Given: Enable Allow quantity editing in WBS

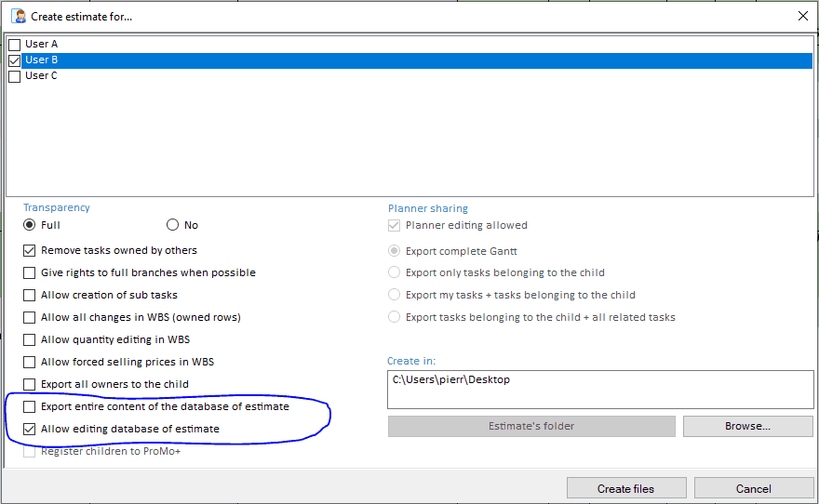Looking at the screenshot, I should pos(30,340).
